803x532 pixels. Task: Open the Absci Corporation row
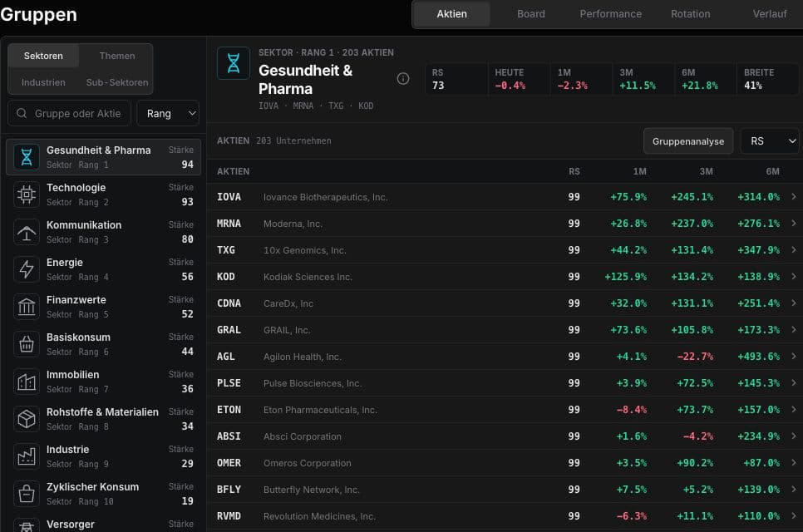(505, 436)
